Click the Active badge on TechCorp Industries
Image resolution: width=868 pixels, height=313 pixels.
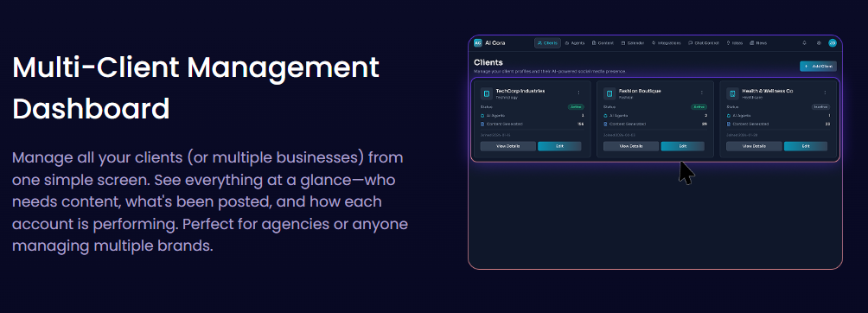[x=576, y=107]
